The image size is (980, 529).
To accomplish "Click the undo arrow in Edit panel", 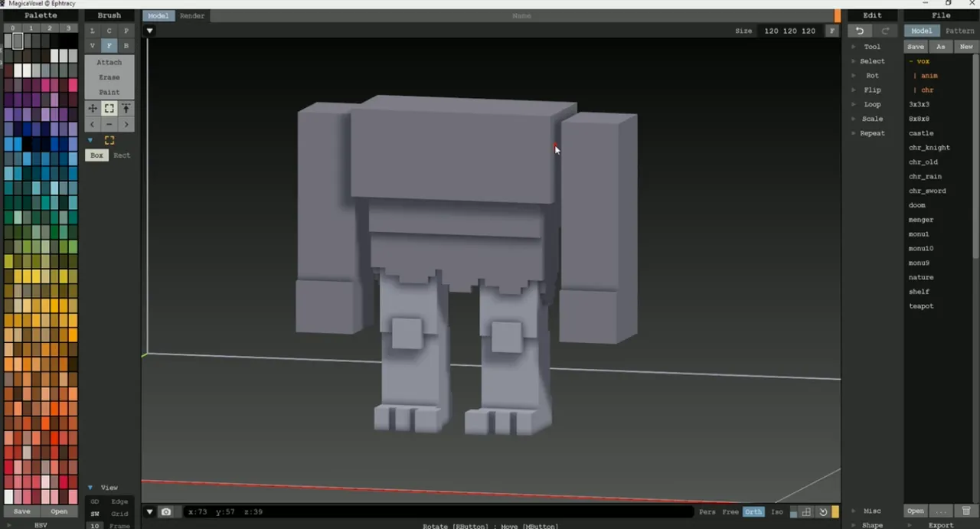I will pos(860,31).
